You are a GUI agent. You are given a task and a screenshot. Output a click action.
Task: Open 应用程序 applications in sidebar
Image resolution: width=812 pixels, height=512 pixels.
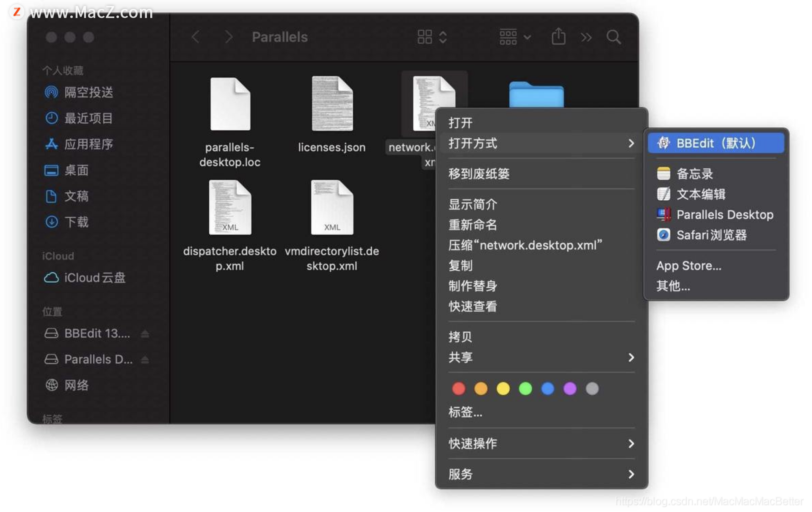[79, 144]
